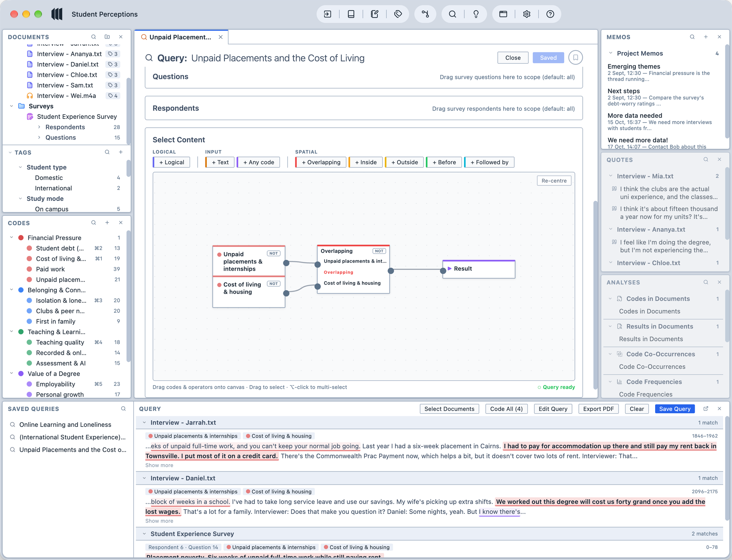Viewport: 732px width, 560px height.
Task: Toggle NOT on Cost of living node
Action: click(x=274, y=284)
